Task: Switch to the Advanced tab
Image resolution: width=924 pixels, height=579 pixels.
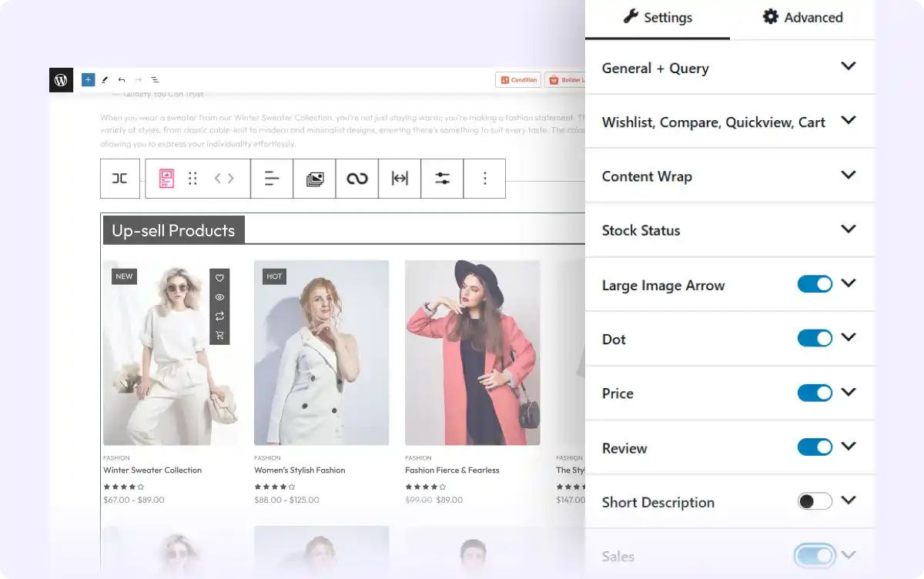Action: click(x=802, y=17)
